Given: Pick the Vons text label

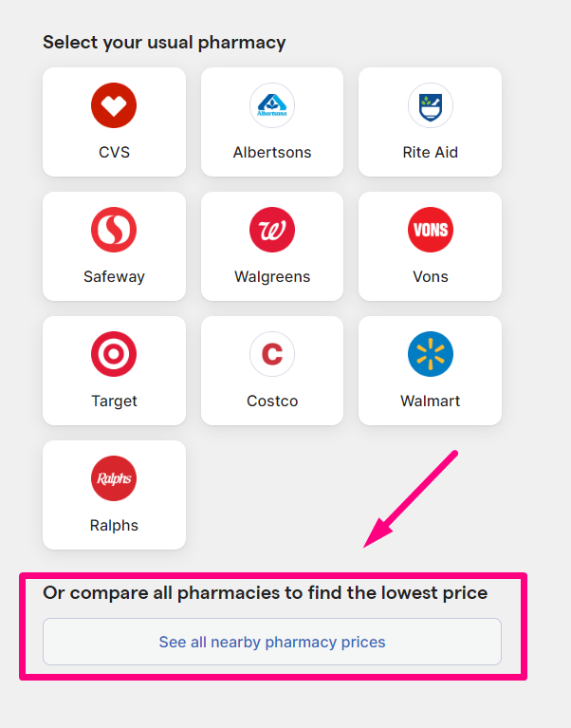Looking at the screenshot, I should tap(431, 277).
